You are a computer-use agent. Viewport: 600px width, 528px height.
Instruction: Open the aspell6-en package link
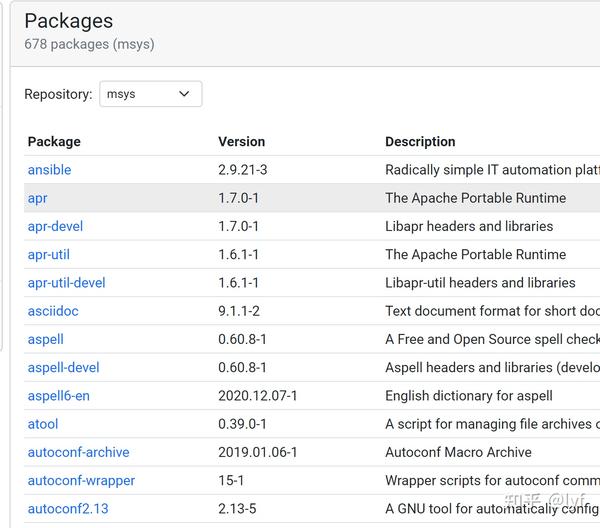59,396
